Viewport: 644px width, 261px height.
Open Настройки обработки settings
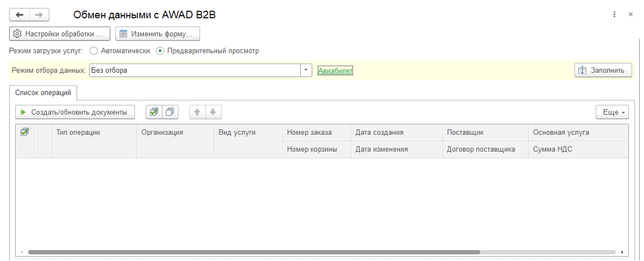click(60, 33)
